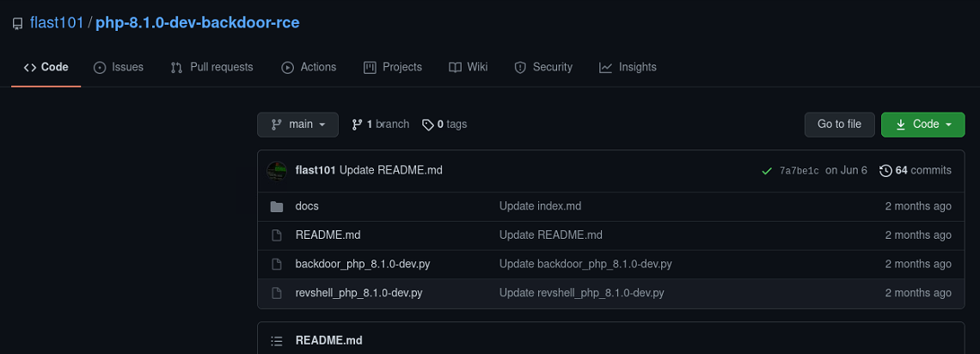The height and width of the screenshot is (354, 980).
Task: Click the file icon for backdoor_php_8.1.0-dev.py
Action: (x=276, y=264)
